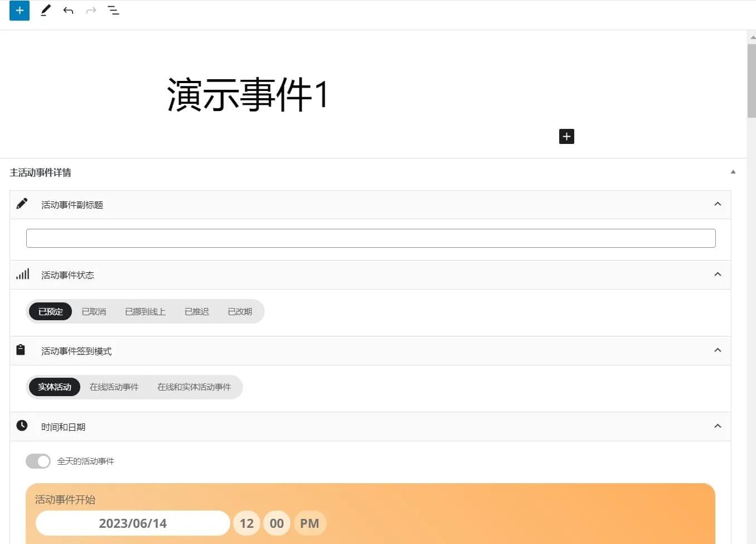Image resolution: width=756 pixels, height=544 pixels.
Task: Select 实体活动 attendance mode
Action: click(55, 387)
